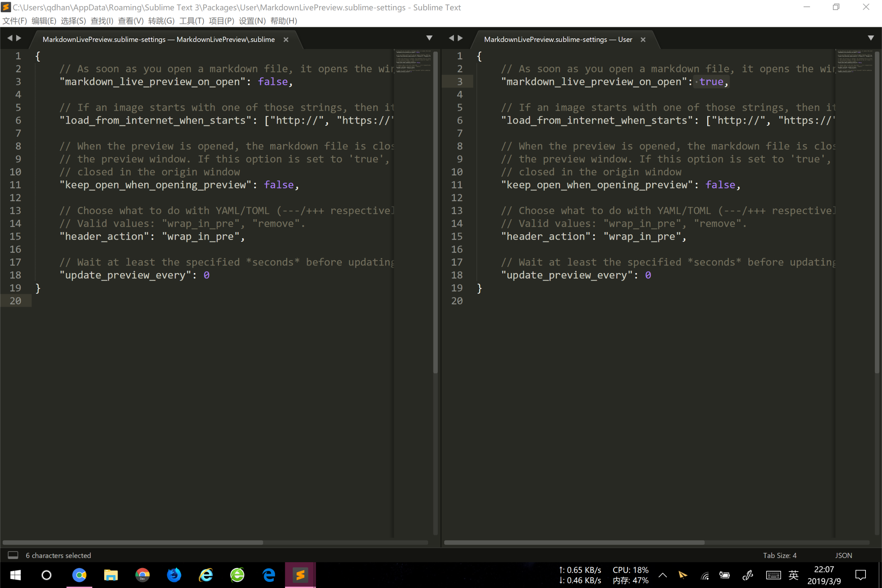
Task: Click left pane horizontal scrollbar
Action: coord(133,542)
